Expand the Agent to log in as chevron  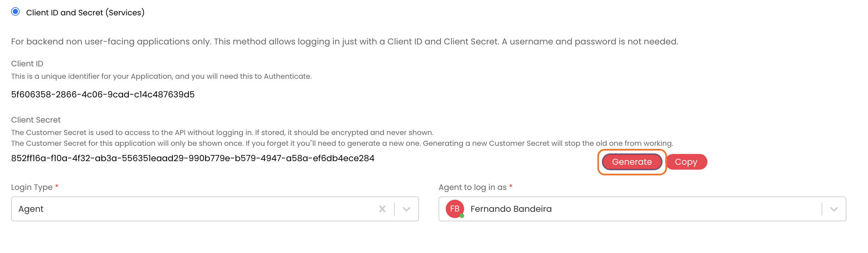834,209
